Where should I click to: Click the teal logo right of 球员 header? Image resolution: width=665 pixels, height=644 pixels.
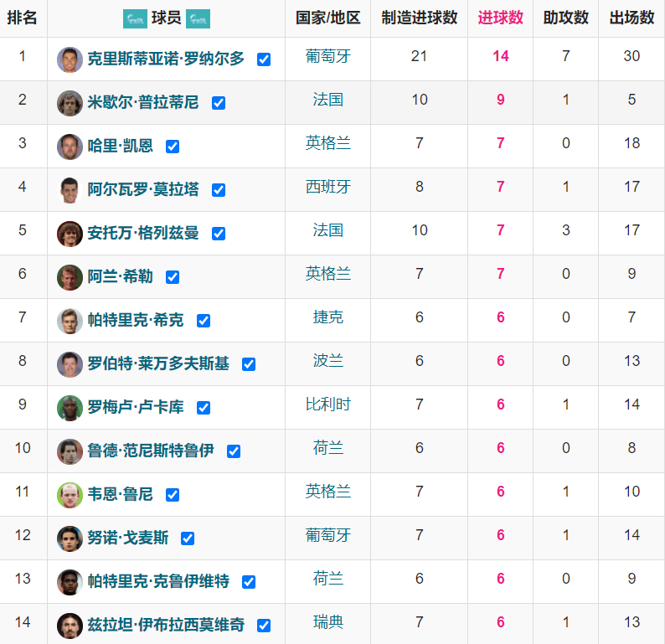point(198,18)
